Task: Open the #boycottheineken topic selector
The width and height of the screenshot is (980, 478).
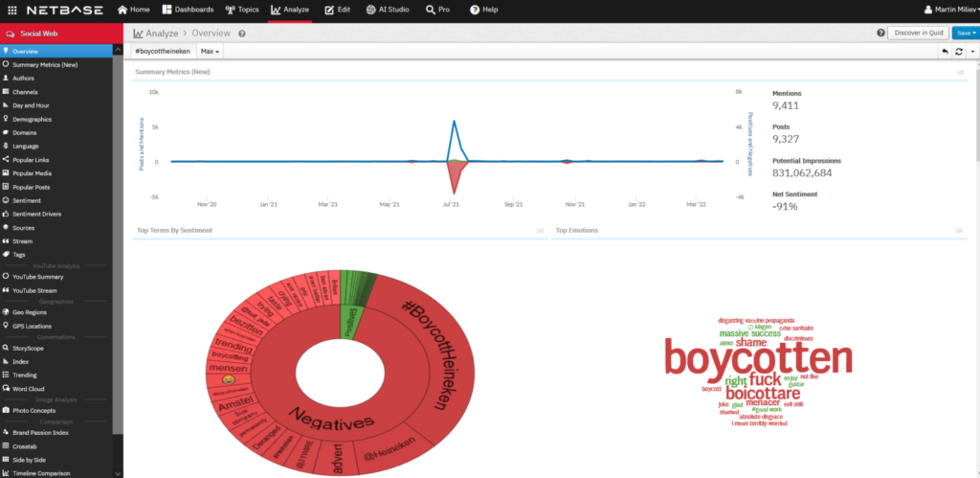Action: (163, 52)
